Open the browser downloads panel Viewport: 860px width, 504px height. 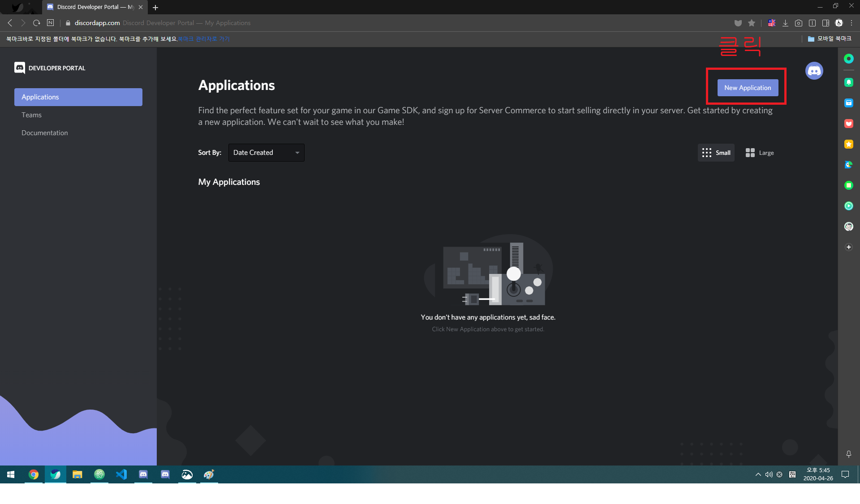pos(785,23)
